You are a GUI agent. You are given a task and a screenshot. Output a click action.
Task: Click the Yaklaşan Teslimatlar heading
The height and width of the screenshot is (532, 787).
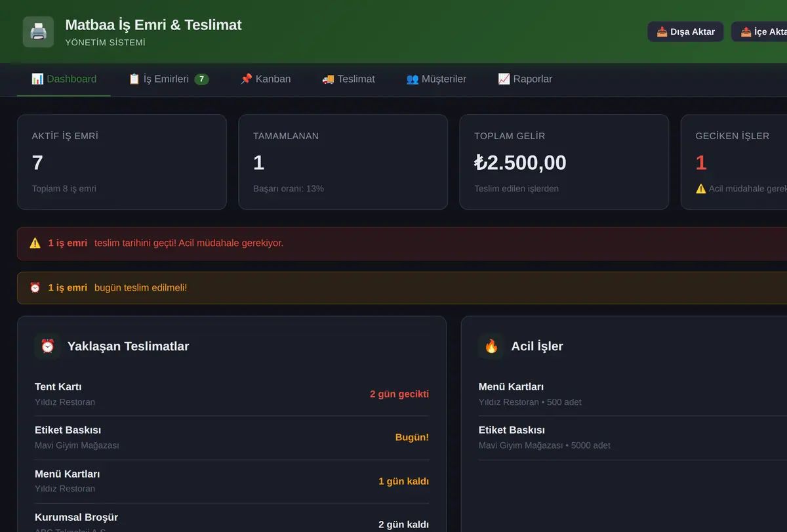(x=129, y=346)
